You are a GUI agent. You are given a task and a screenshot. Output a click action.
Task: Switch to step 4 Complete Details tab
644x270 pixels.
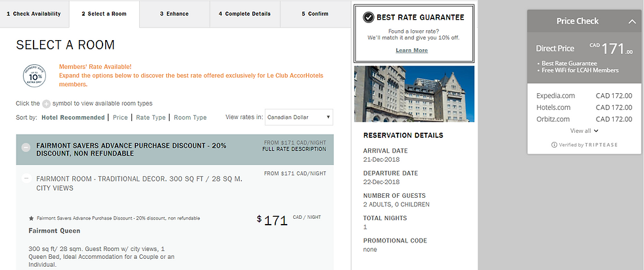coord(244,13)
